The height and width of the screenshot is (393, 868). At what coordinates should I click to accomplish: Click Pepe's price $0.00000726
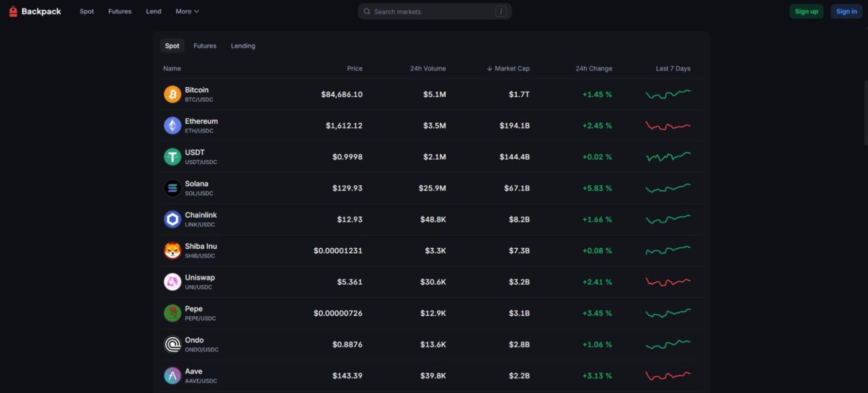(338, 313)
